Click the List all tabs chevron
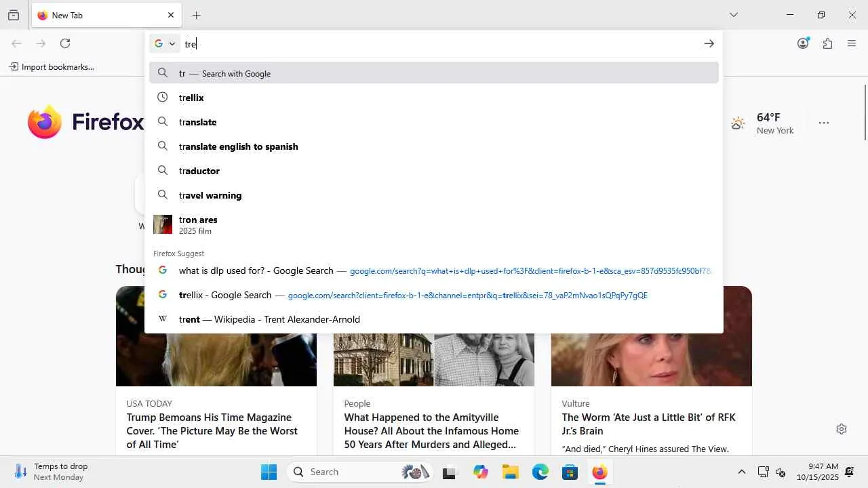 pos(734,15)
